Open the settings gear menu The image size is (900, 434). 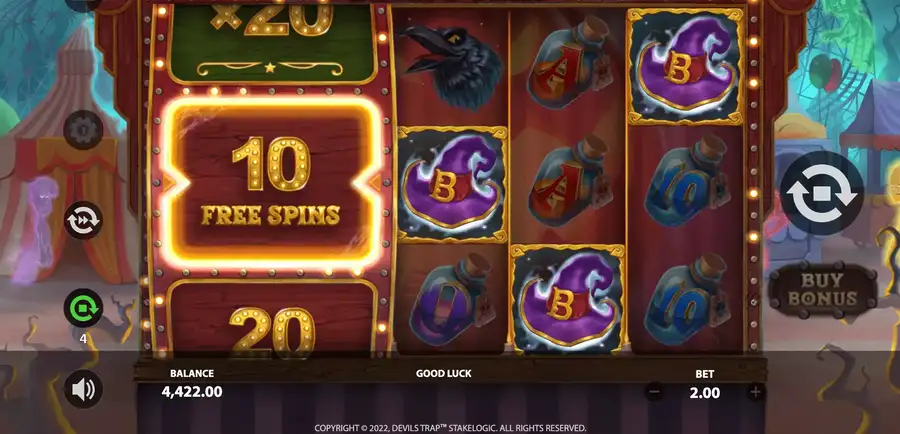pyautogui.click(x=83, y=130)
